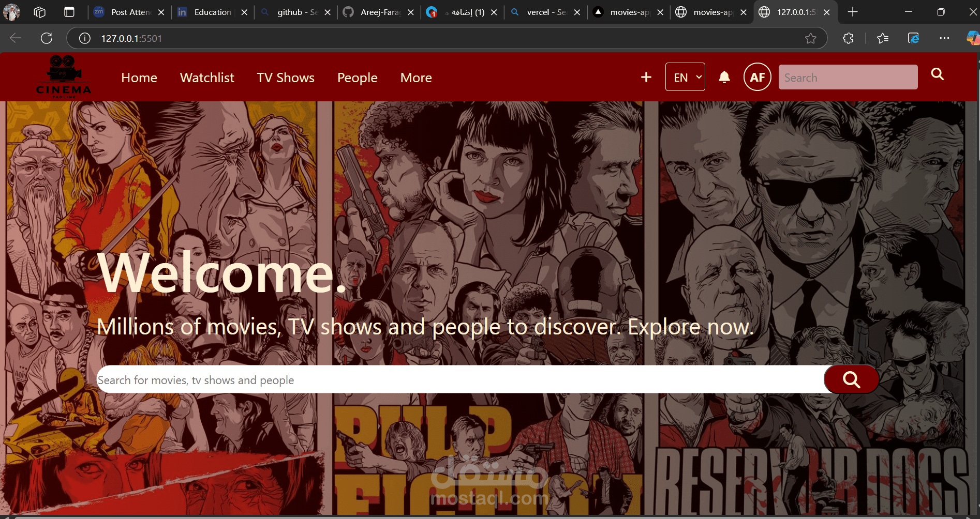Bookmark this page with the star icon
Viewport: 980px width, 519px height.
tap(811, 38)
